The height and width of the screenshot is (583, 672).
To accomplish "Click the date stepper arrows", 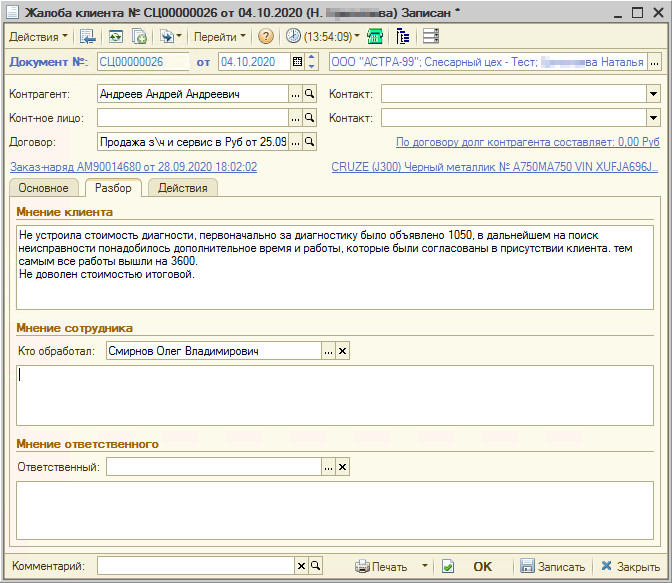I will click(311, 62).
